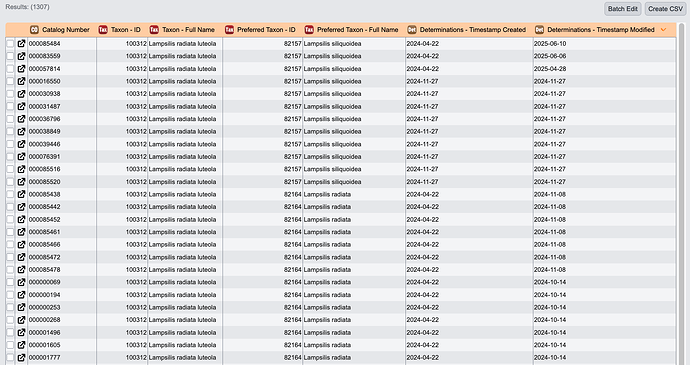Open record 000085484 in new tab icon
Screen dimensions: 690x365
[x=21, y=44]
